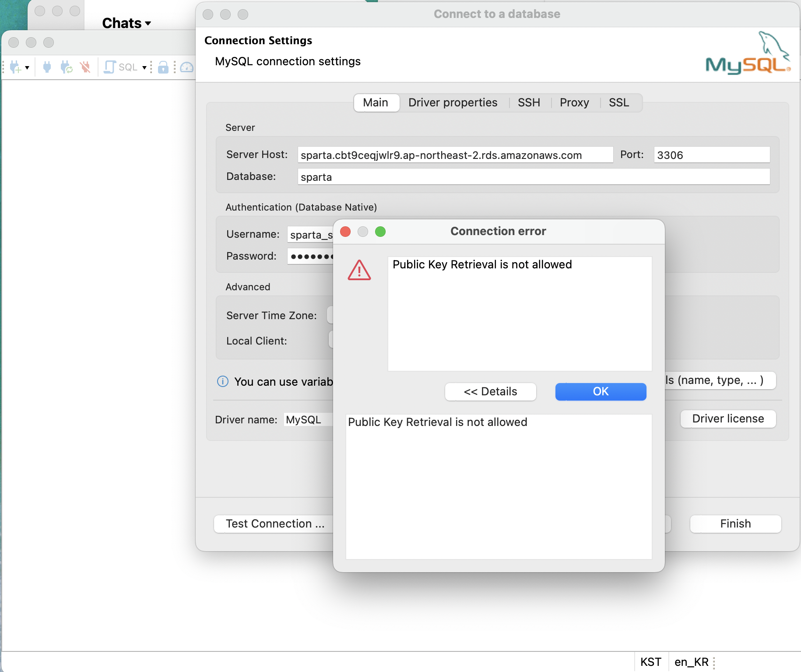
Task: Click the dashboard gauge icon in toolbar
Action: (187, 67)
